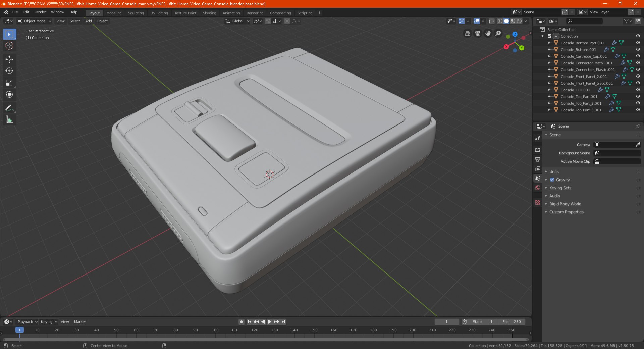Viewport: 644px width, 349px height.
Task: Switch to wireframe viewport shading
Action: pos(500,21)
